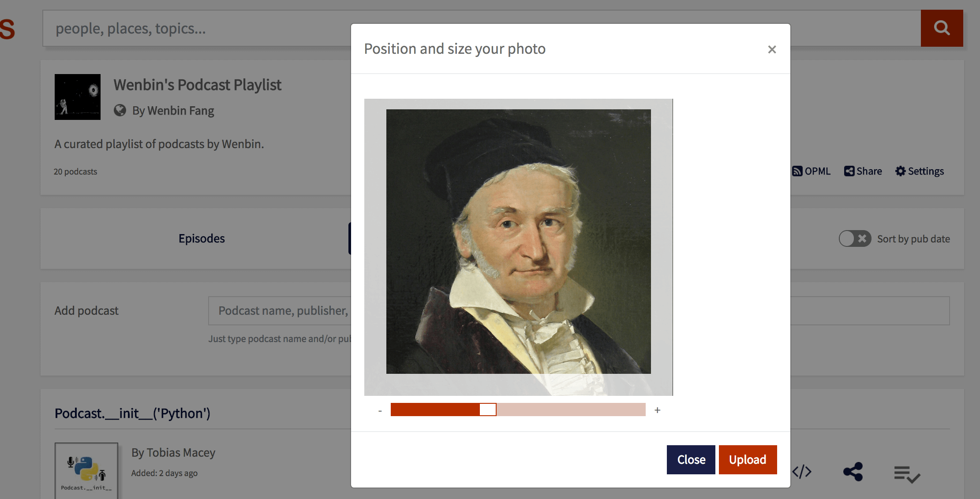Toggle Sort by pub date switch
This screenshot has width=980, height=499.
pos(855,239)
